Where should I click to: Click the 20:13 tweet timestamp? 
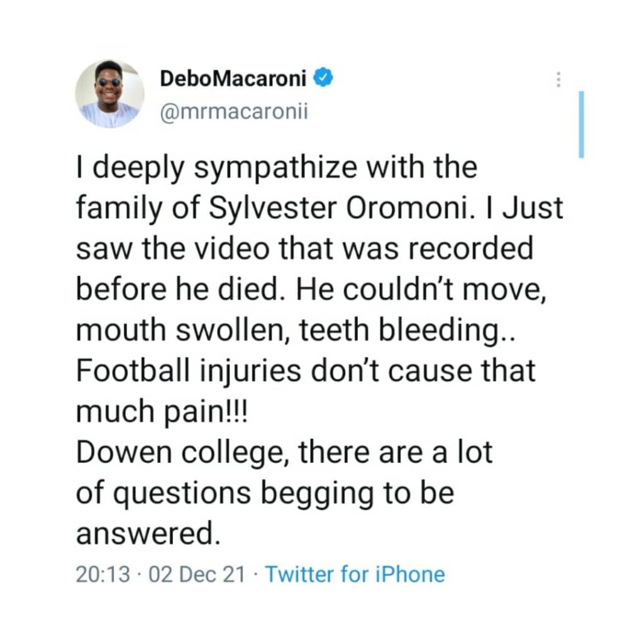[x=103, y=574]
